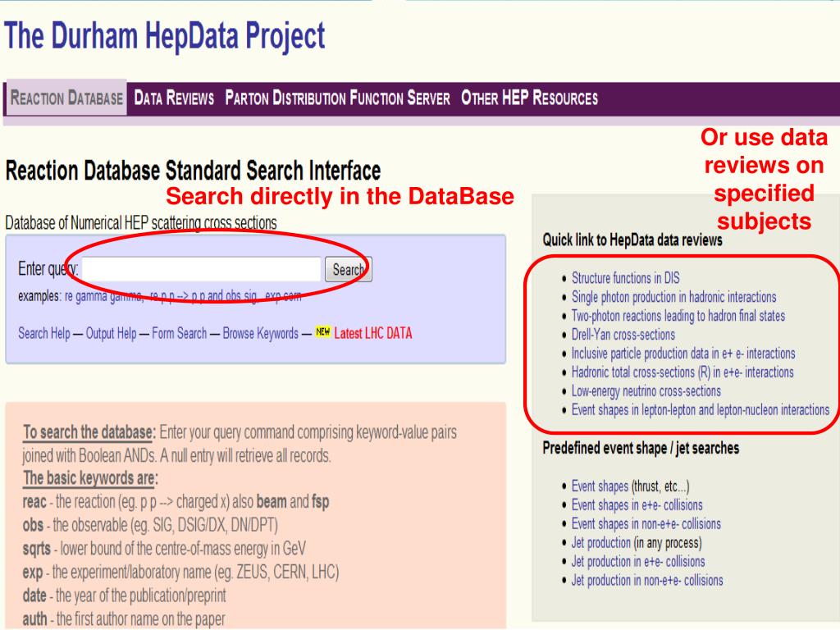Viewport: 840px width, 630px height.
Task: Click the Enter query input field
Action: pos(202,269)
